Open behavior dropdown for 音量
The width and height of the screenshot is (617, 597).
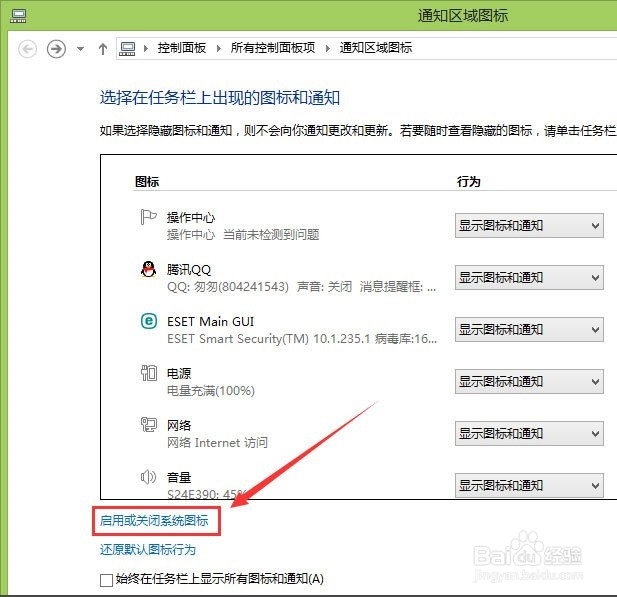point(529,485)
